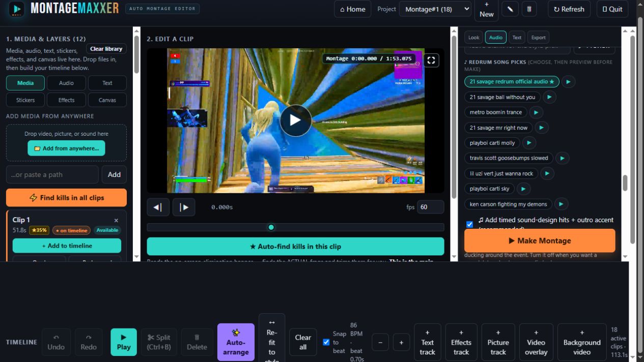
Task: Add a Text track
Action: [428, 342]
